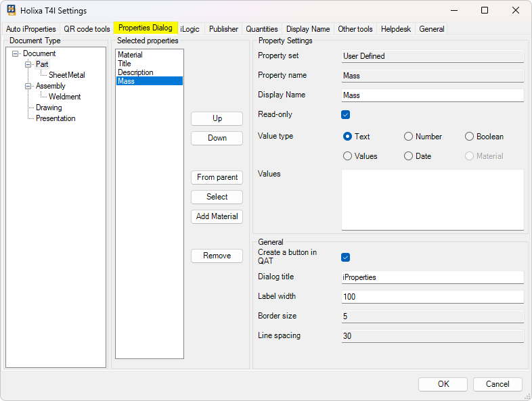Select SheetMetal in the document tree
The width and height of the screenshot is (532, 401).
tap(66, 75)
